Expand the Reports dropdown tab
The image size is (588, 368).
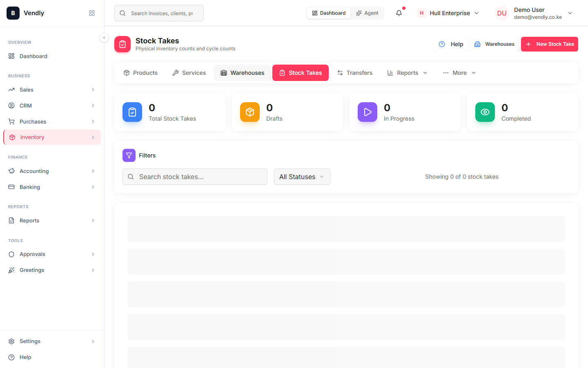(x=408, y=73)
